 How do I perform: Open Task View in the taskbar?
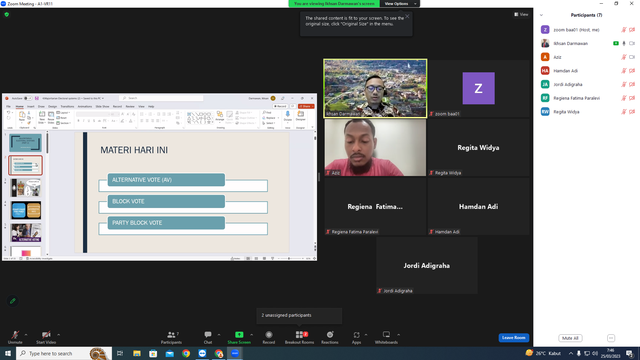[120, 353]
